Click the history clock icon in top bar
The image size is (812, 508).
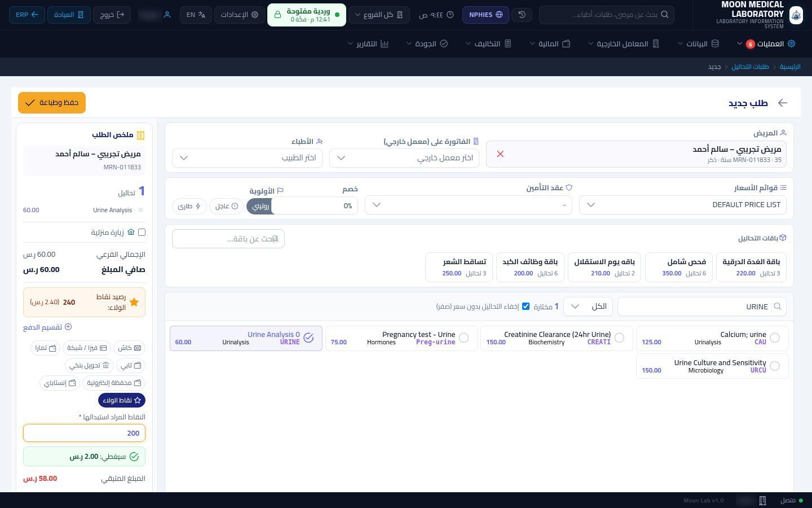(x=522, y=15)
